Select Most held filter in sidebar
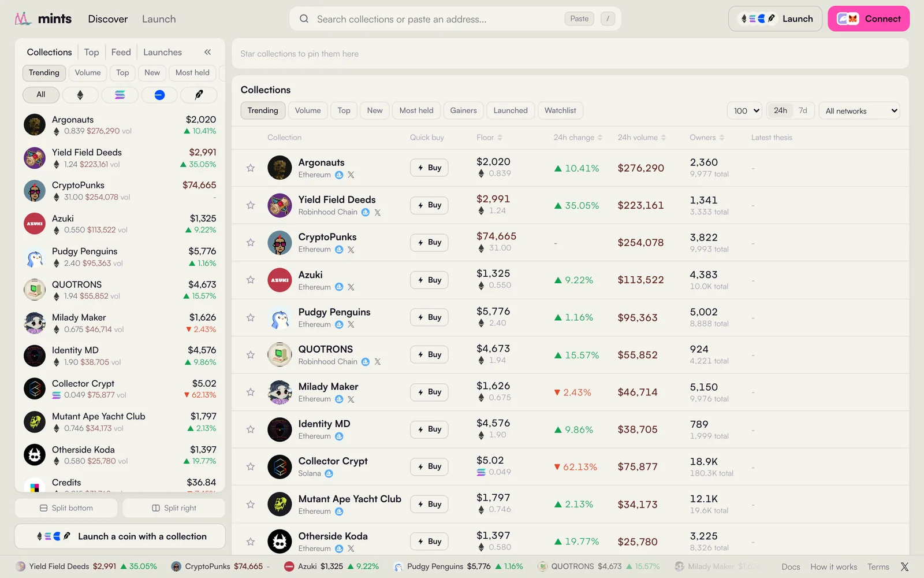 coord(192,73)
